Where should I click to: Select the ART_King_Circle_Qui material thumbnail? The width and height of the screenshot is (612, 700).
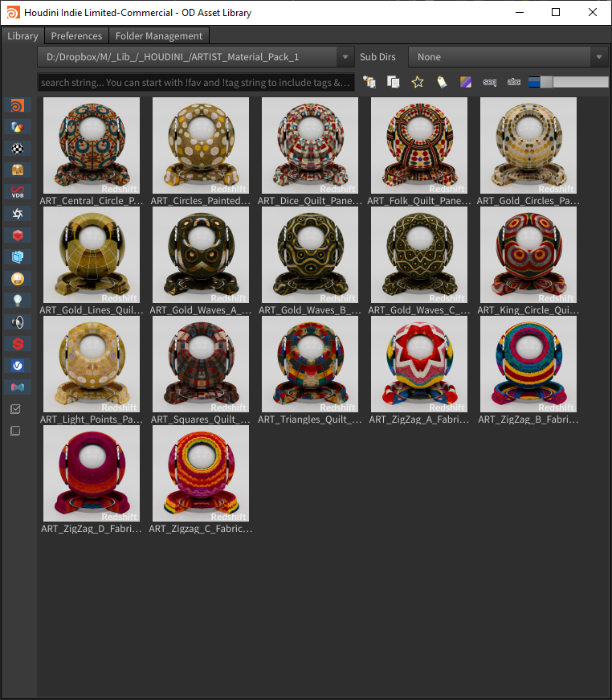pos(528,255)
